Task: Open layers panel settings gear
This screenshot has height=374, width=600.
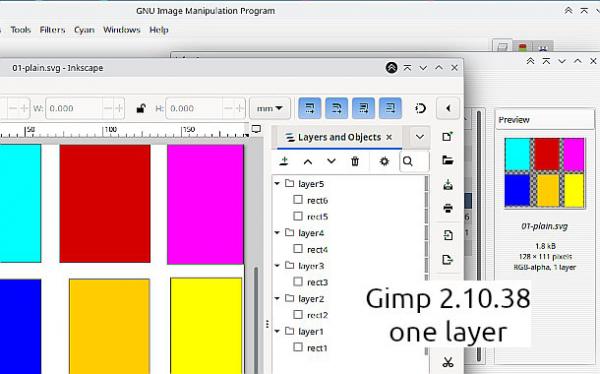Action: click(384, 161)
